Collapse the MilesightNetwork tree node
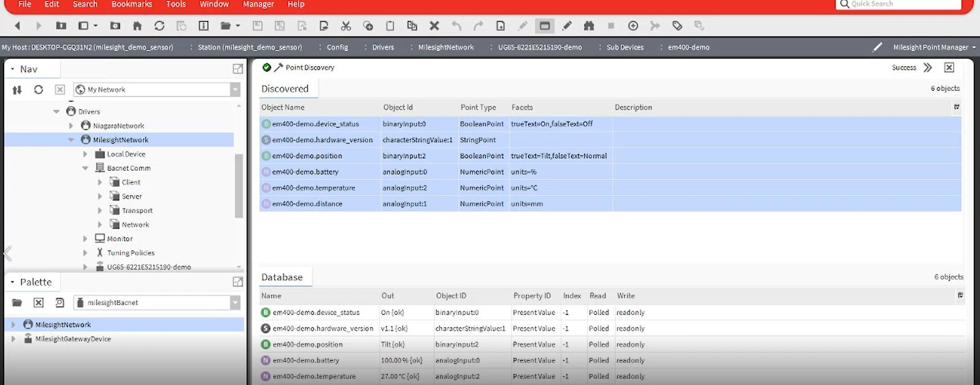Image resolution: width=980 pixels, height=385 pixels. point(71,140)
